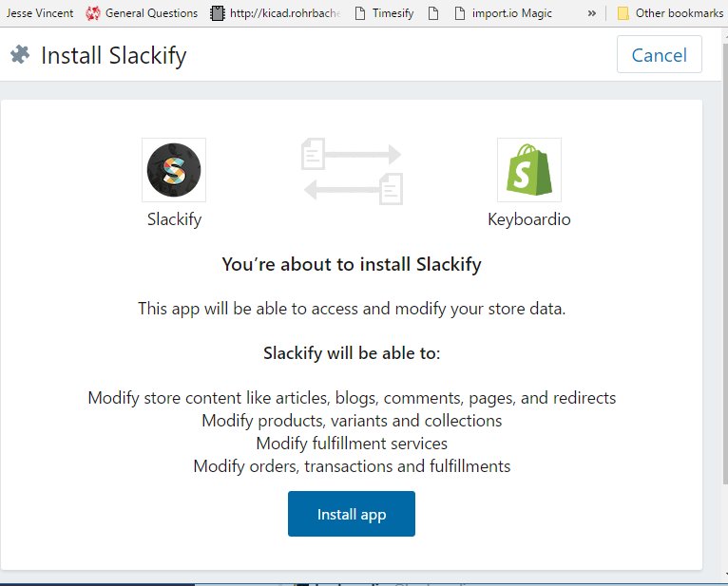
Task: Click the 'Slackify will be able to:' heading
Action: (x=352, y=353)
